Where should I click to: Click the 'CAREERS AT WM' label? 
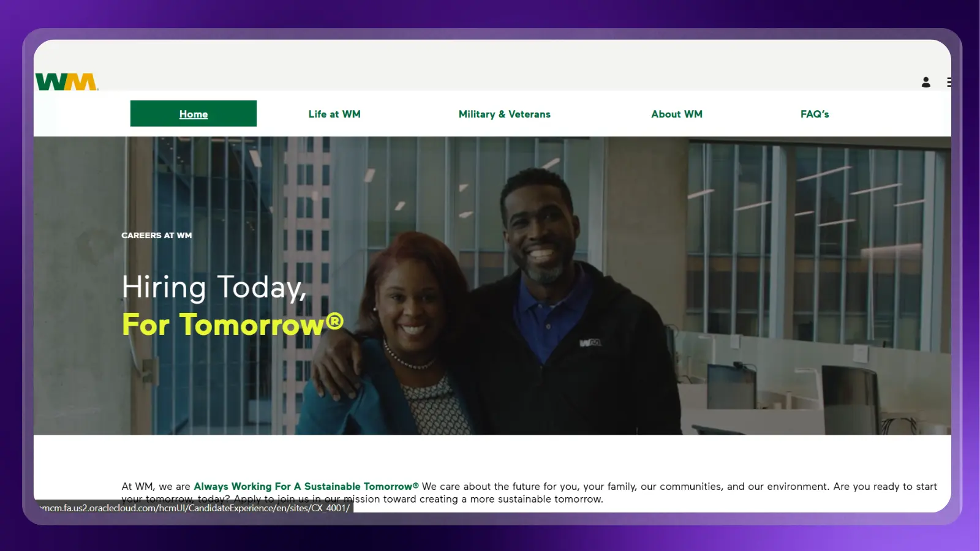(157, 235)
